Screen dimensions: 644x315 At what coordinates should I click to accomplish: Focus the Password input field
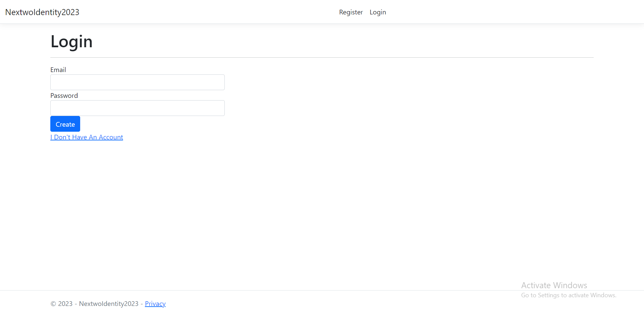(x=137, y=108)
